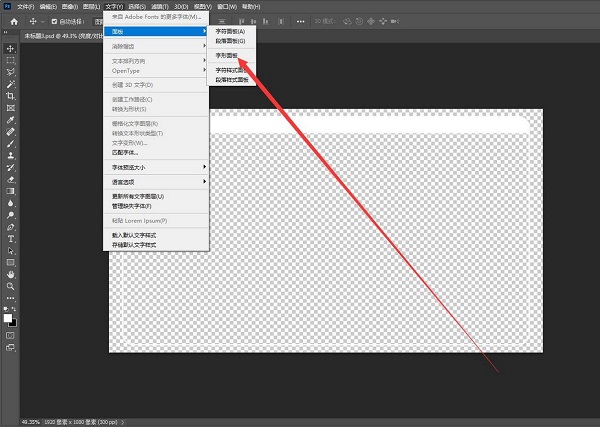Viewport: 600px width, 427px height.
Task: Choose the Hand tool
Action: 10,274
